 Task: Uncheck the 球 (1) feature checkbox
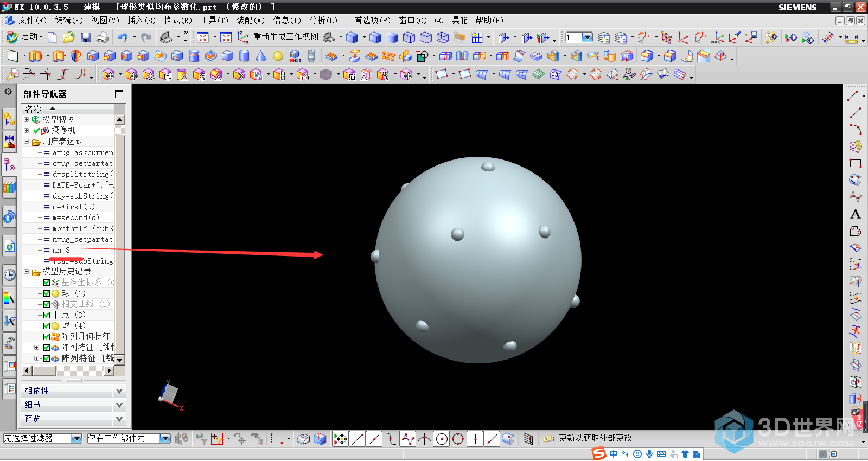47,293
